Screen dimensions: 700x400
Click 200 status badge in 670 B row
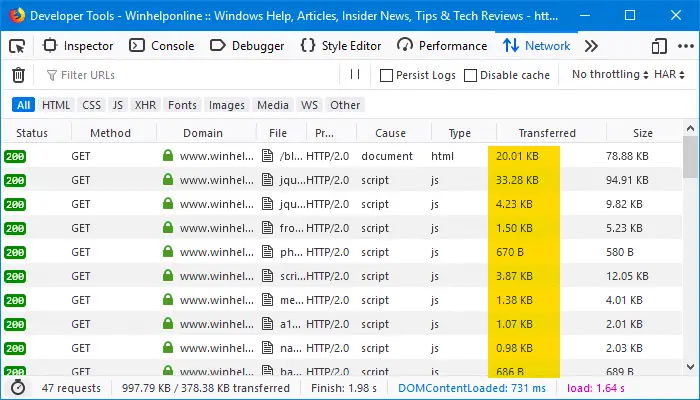(x=15, y=252)
